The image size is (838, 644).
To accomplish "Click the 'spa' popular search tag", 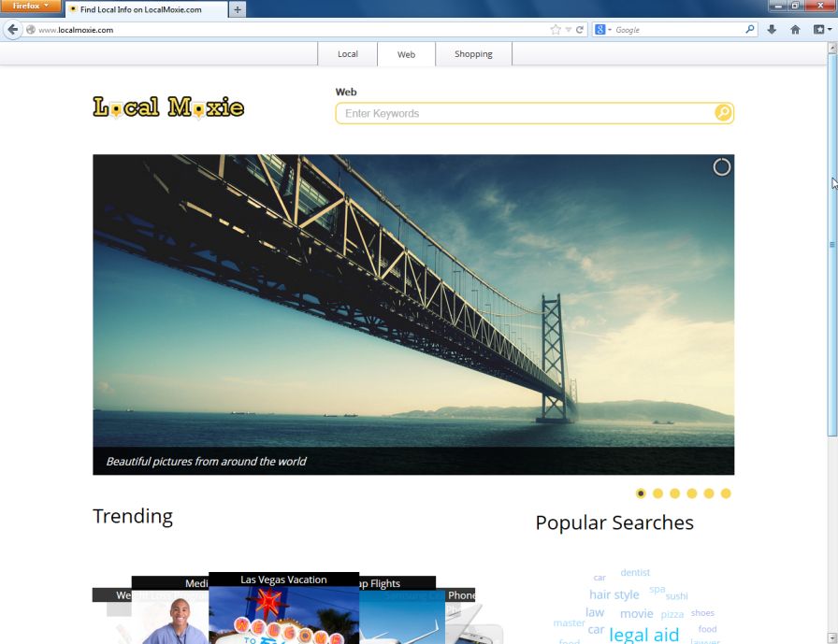I will pos(657,589).
